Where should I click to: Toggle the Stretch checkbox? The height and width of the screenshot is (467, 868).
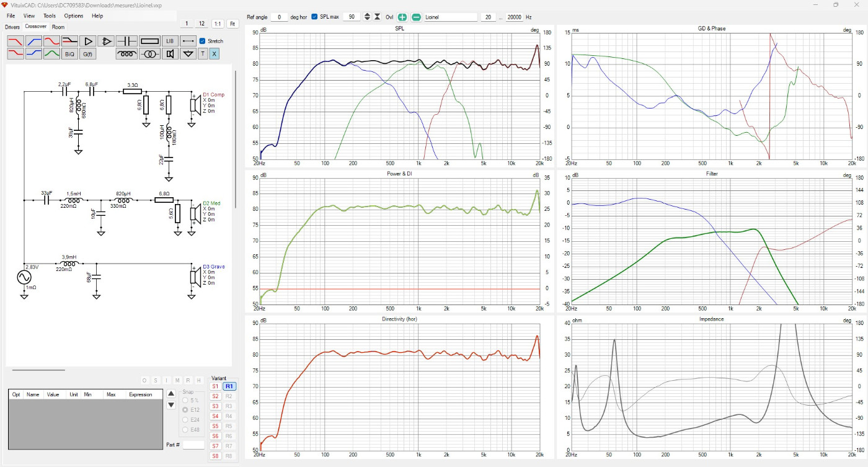202,41
